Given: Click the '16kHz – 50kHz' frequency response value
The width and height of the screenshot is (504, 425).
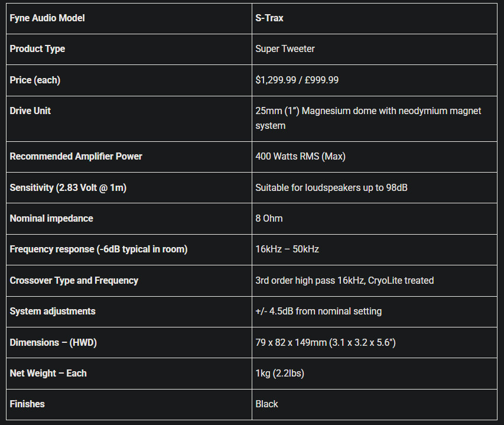Looking at the screenshot, I should coord(287,249).
